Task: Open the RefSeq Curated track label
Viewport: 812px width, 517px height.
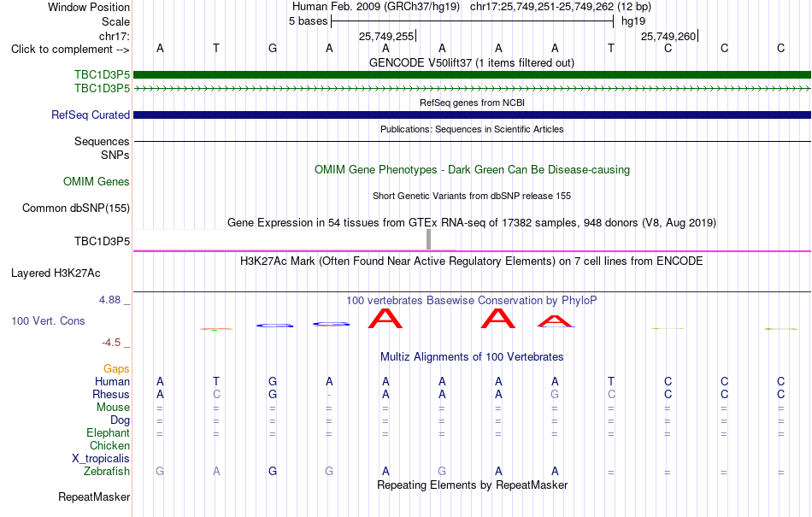Action: tap(91, 115)
